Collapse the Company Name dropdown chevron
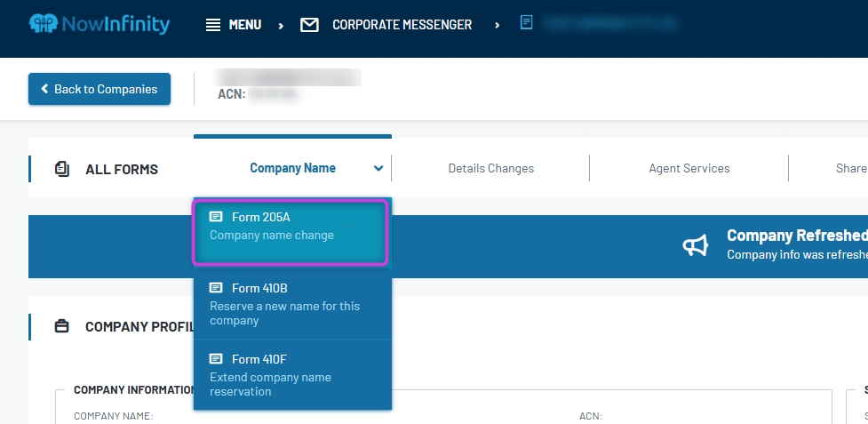The height and width of the screenshot is (424, 868). pos(378,168)
